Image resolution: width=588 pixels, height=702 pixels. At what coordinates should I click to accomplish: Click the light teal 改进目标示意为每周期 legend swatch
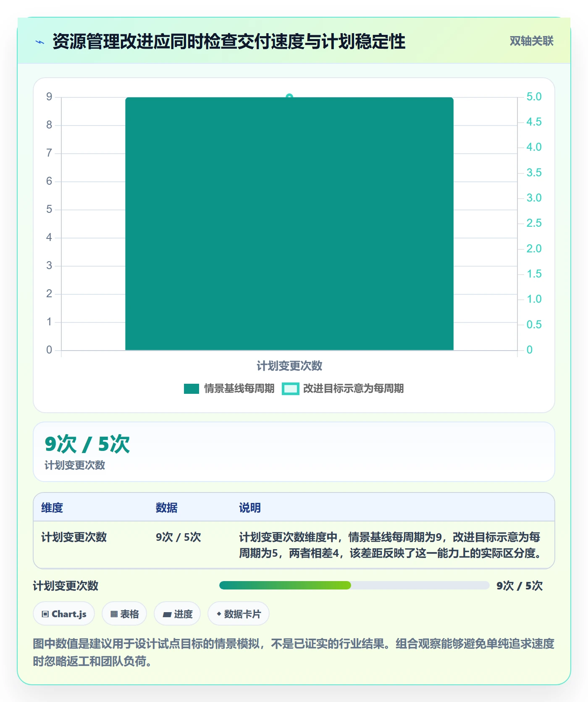click(x=290, y=389)
